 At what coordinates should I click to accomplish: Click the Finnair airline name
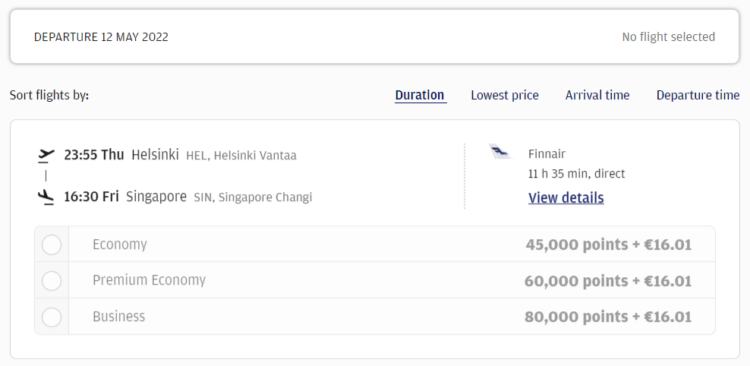(x=547, y=154)
